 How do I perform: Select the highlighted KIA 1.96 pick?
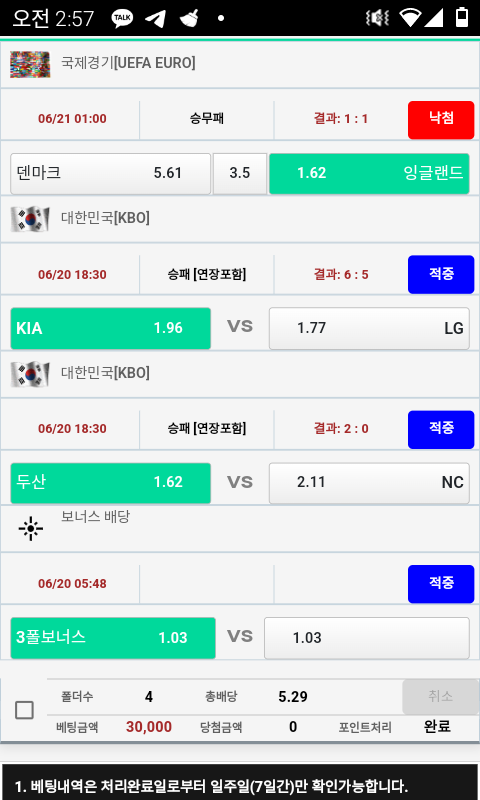(110, 328)
